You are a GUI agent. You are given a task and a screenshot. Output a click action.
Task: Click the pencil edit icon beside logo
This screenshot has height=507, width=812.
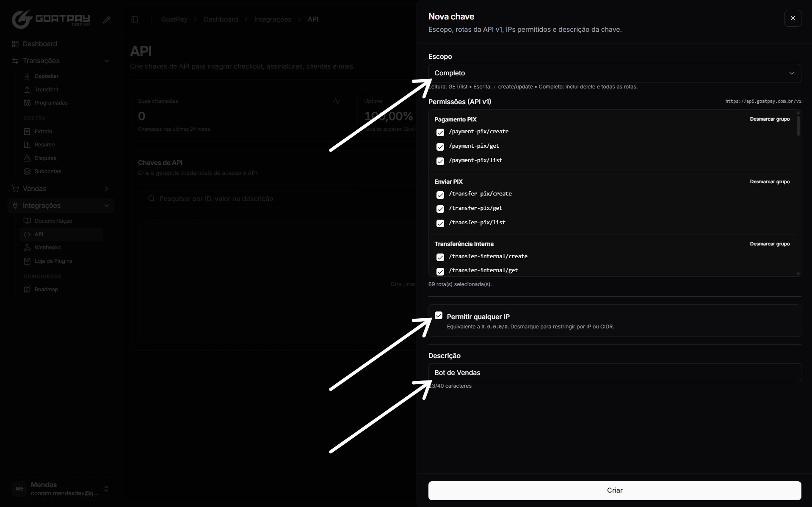click(x=107, y=19)
